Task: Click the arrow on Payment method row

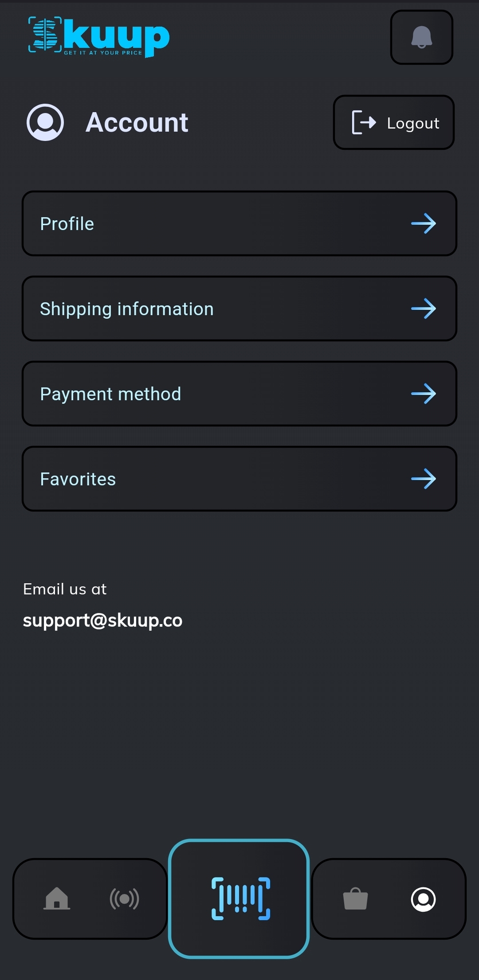Action: 424,394
